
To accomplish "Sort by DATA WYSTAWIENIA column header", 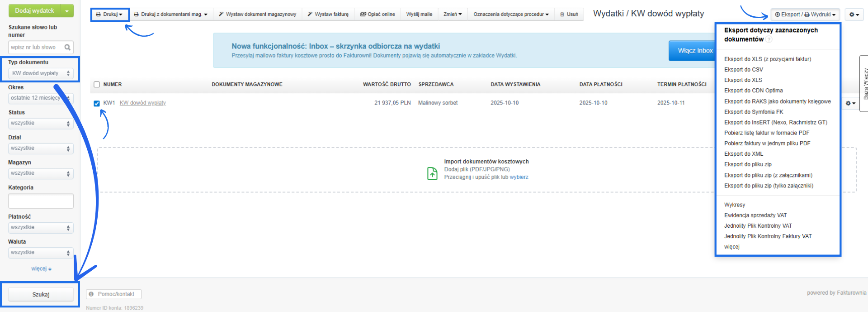I will pyautogui.click(x=515, y=85).
